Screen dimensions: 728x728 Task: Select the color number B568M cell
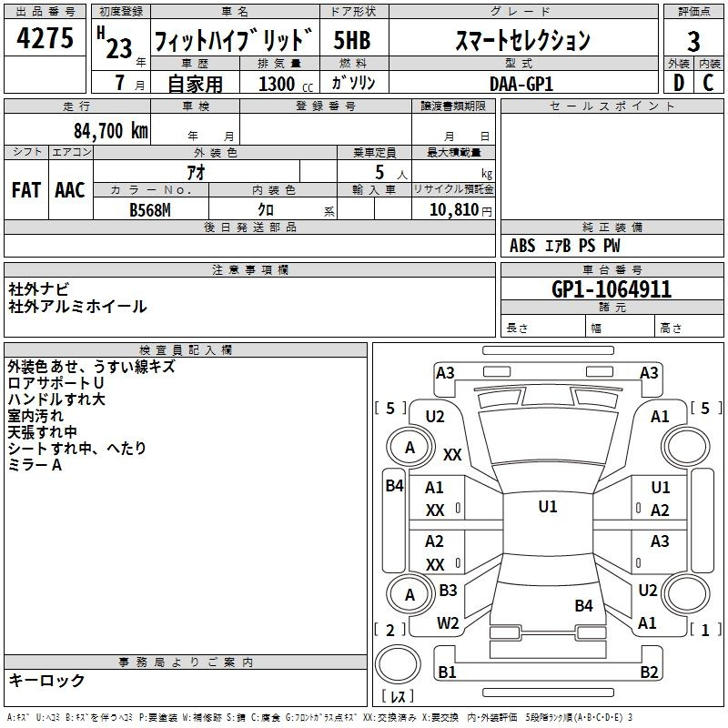(x=150, y=209)
